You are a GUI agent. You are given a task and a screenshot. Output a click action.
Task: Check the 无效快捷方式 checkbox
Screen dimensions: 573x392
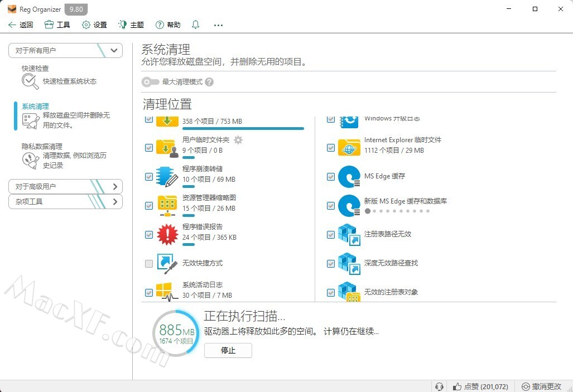[x=149, y=263]
